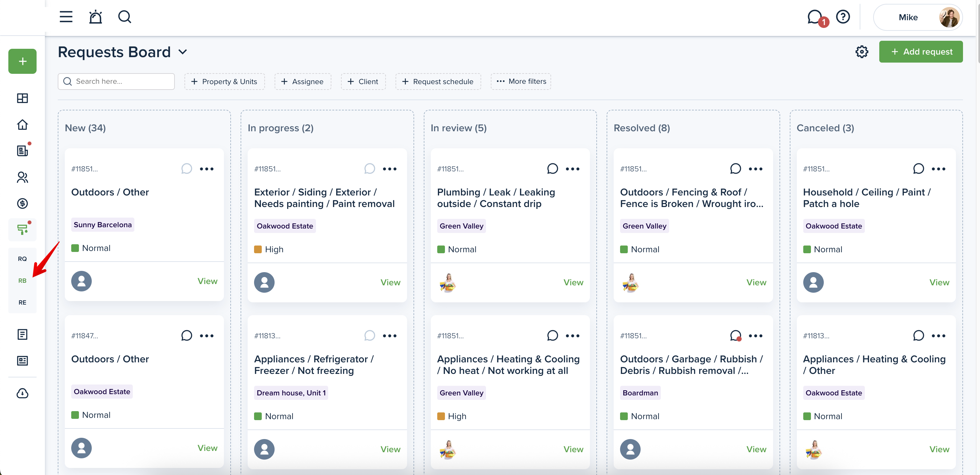Click the Add request button

921,52
